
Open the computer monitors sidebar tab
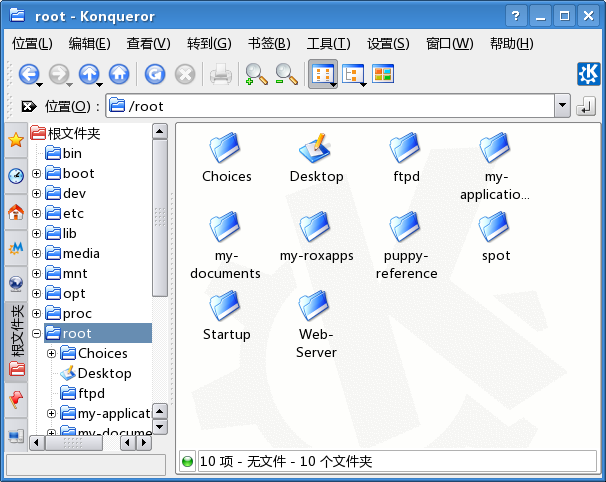[x=16, y=436]
